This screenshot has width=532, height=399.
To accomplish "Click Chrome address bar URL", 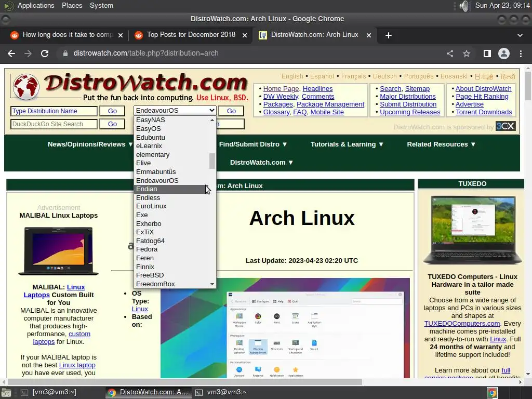I will [146, 54].
